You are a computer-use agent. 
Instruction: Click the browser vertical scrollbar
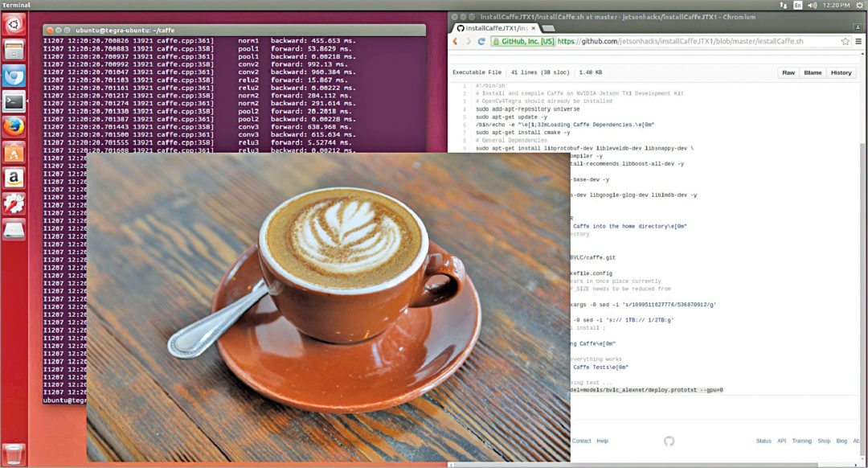point(863,241)
